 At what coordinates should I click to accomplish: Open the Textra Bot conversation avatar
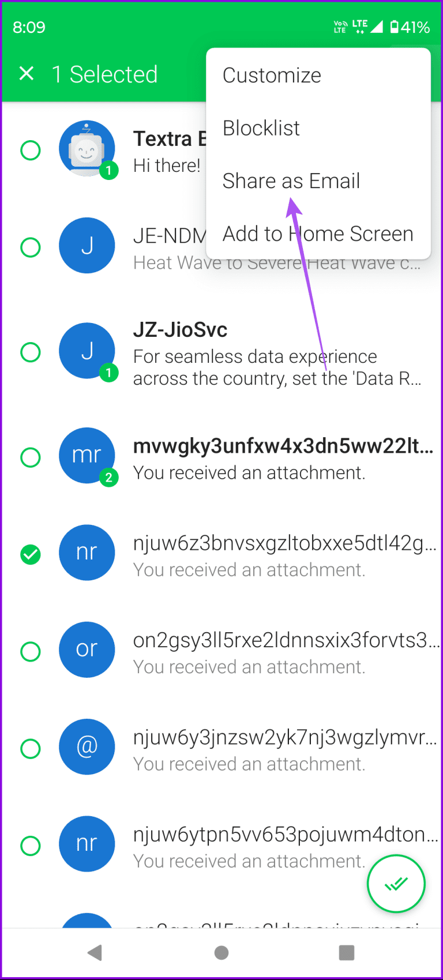point(87,148)
